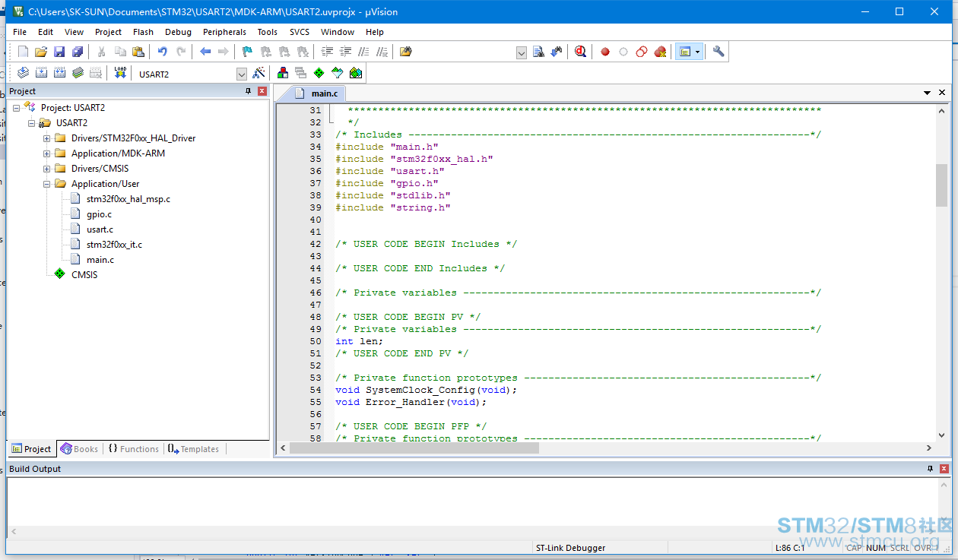
Task: Expand the Drivers/STM32F0xx_HAL_Driver folder
Action: pos(46,138)
